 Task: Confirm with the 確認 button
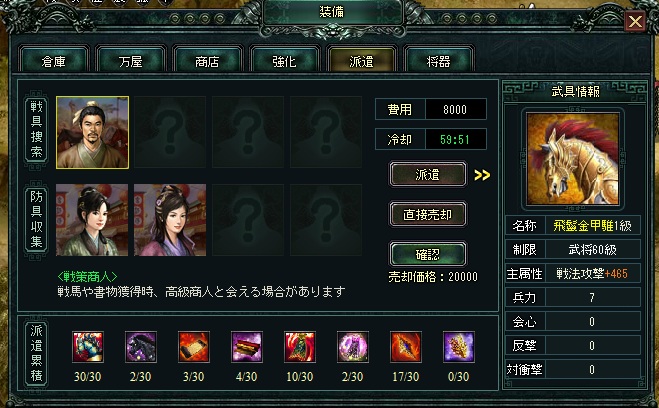[x=427, y=254]
